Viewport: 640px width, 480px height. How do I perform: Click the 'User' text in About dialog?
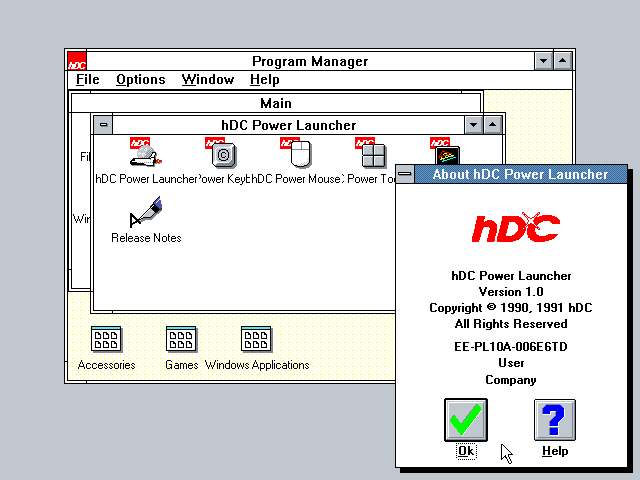(511, 363)
